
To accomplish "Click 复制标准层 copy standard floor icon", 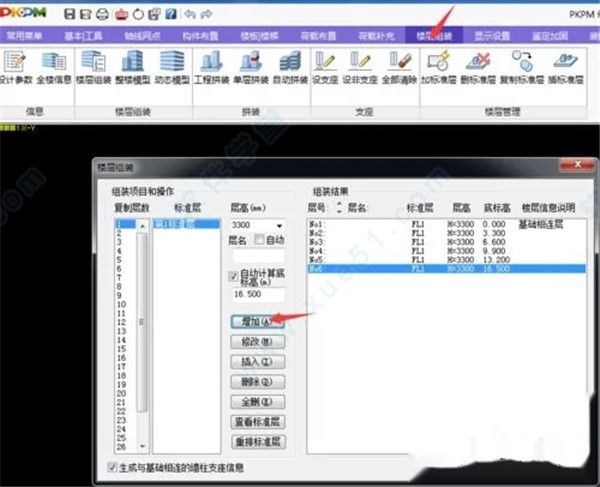I will tap(522, 67).
